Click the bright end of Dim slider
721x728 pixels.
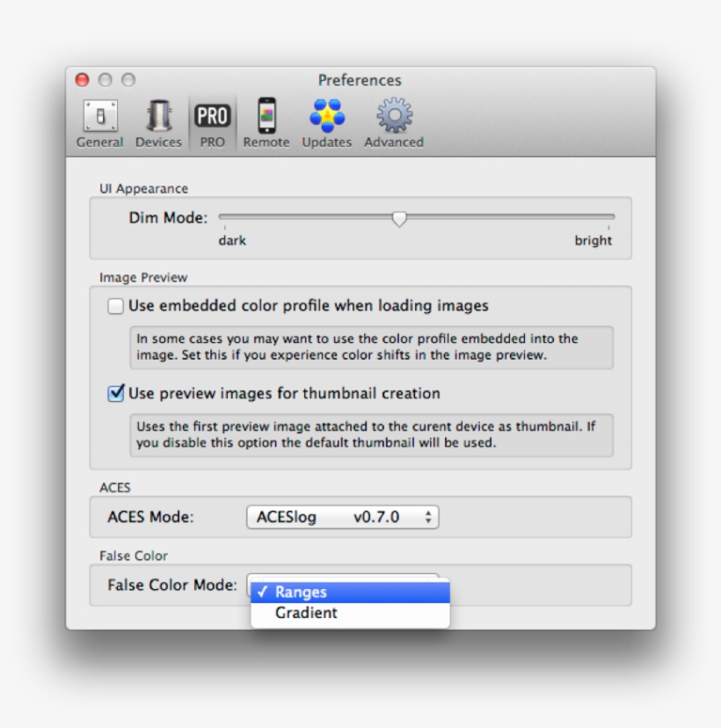(612, 216)
